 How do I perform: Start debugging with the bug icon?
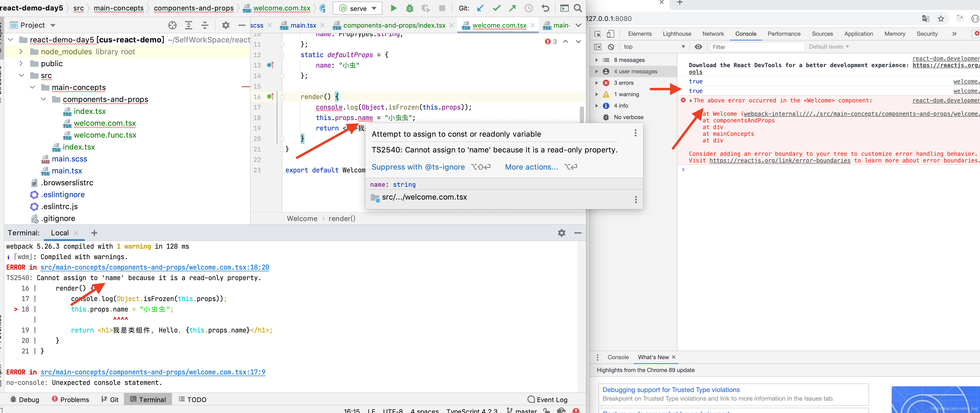(x=409, y=8)
